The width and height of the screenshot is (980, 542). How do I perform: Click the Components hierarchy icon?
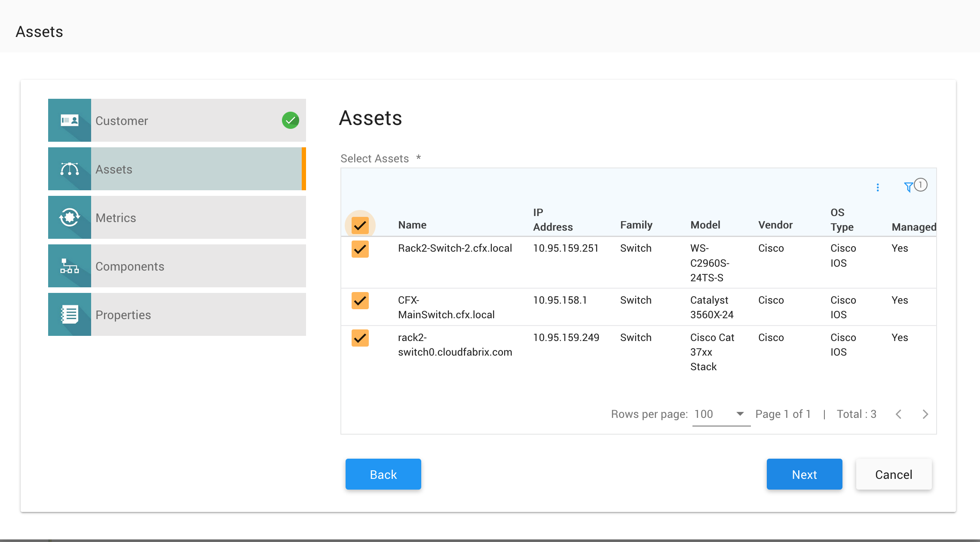70,266
